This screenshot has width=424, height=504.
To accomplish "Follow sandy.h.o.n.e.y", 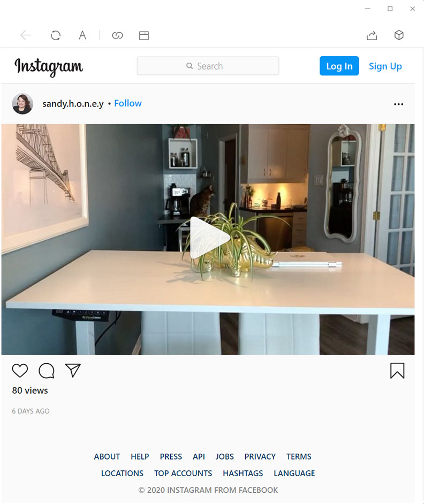I will tap(128, 103).
